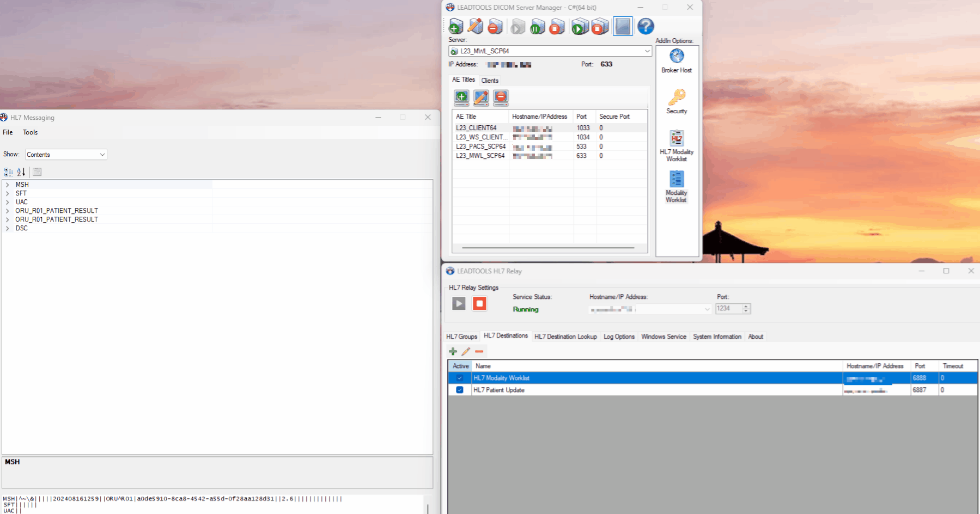Image resolution: width=980 pixels, height=514 pixels.
Task: Expand the first ORU_R01_PATIENT_RESULT node
Action: pos(7,211)
